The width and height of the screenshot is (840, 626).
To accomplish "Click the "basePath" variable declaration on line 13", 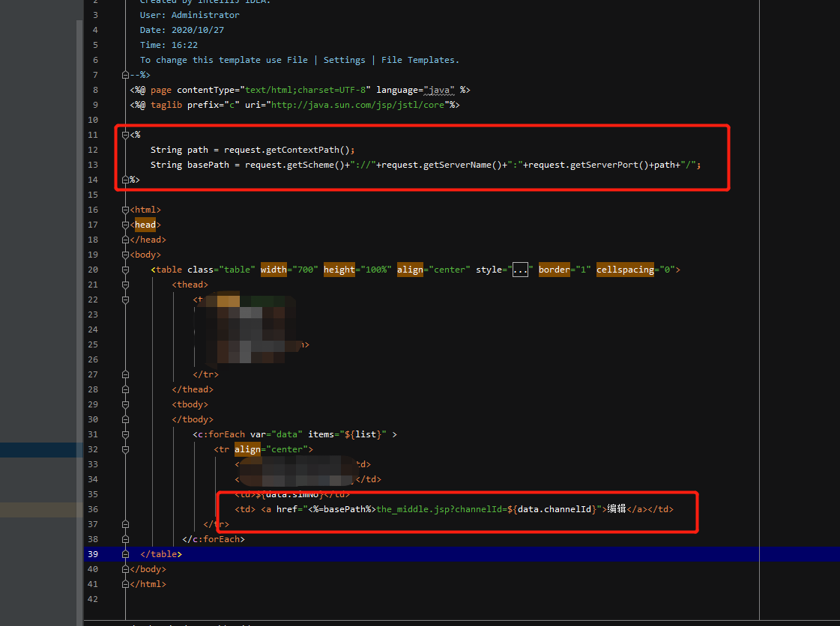I will pyautogui.click(x=208, y=165).
